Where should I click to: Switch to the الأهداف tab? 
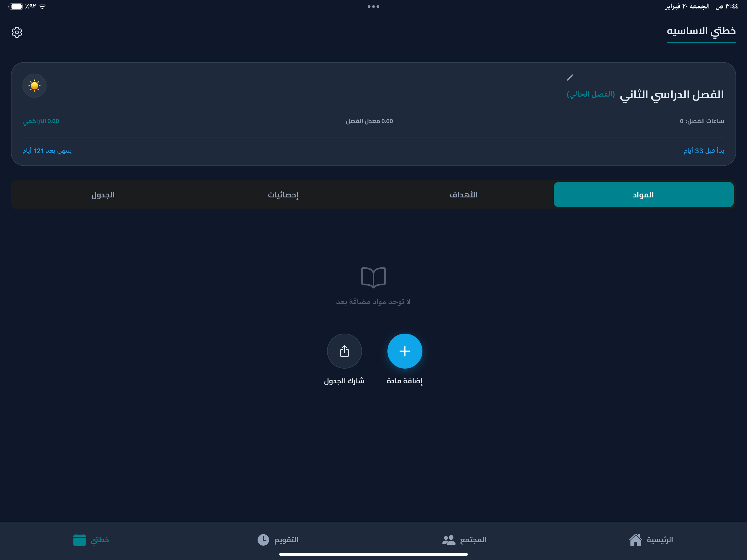463,194
